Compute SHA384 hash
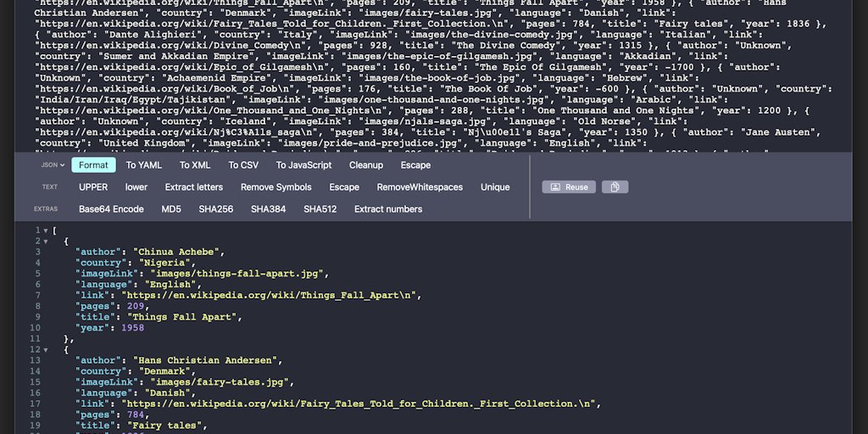Screen dimensions: 868x434 (x=269, y=209)
